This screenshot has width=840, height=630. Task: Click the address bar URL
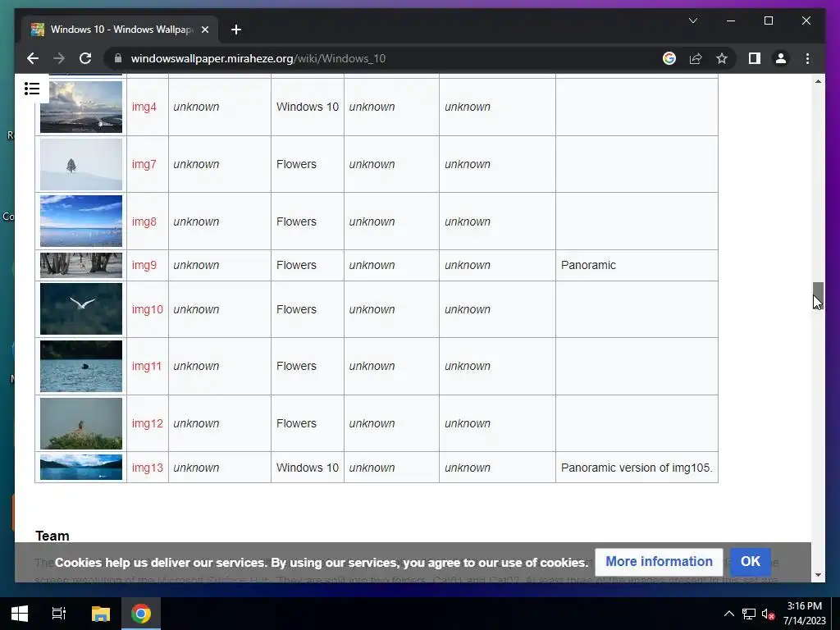258,58
